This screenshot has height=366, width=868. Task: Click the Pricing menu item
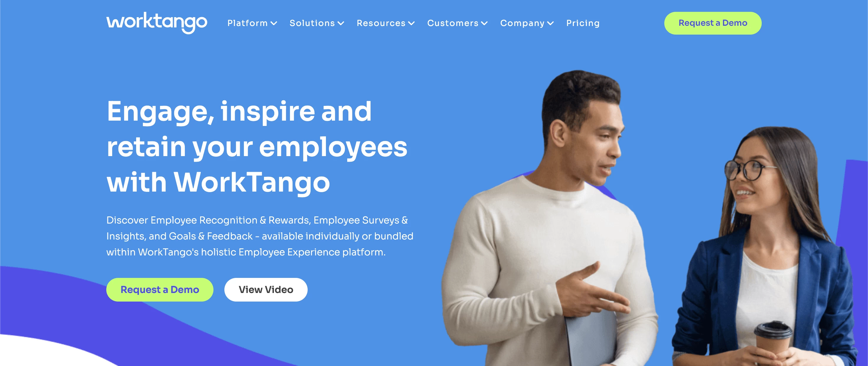[x=583, y=23]
